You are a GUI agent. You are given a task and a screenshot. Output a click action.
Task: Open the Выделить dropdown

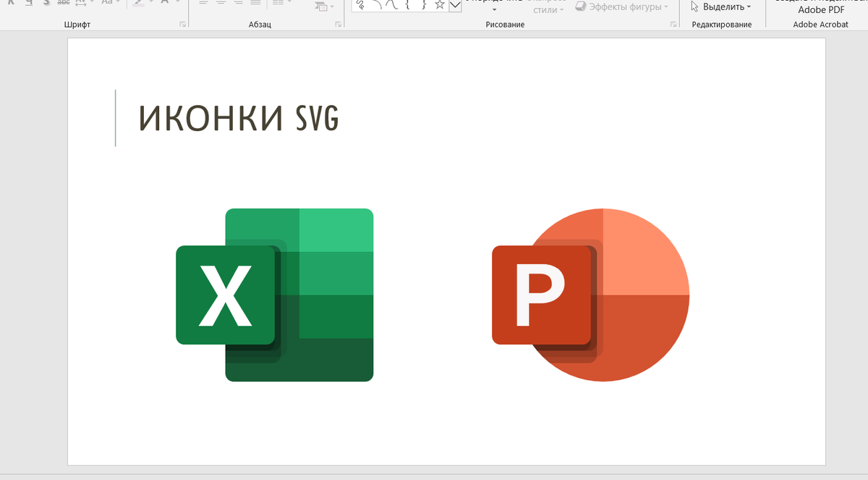click(x=720, y=7)
